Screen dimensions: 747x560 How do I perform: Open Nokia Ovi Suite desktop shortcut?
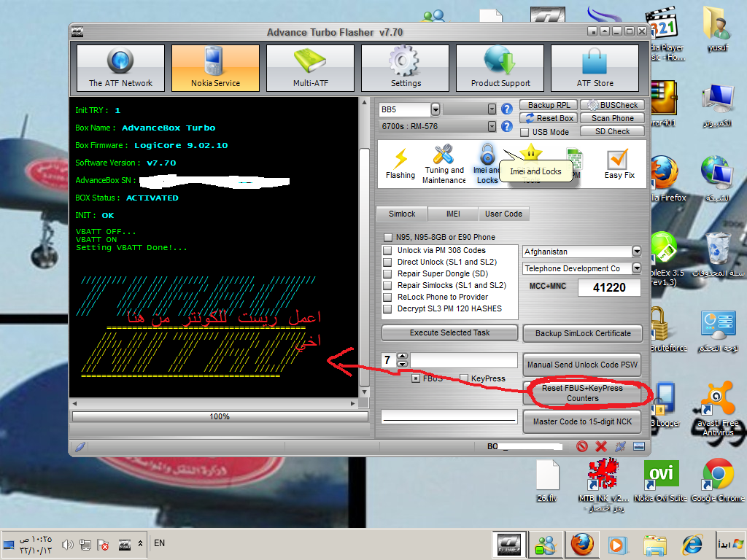pyautogui.click(x=661, y=481)
